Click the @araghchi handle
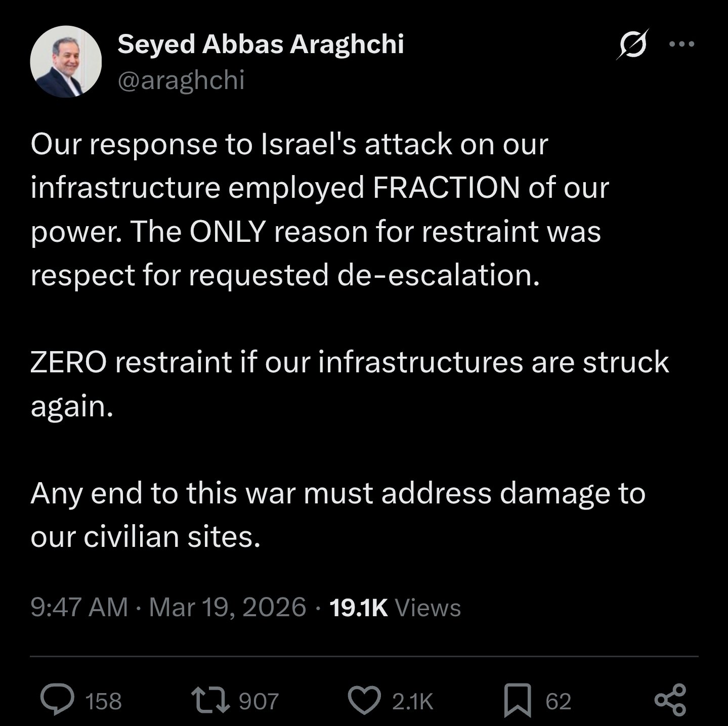Image resolution: width=728 pixels, height=726 pixels. point(181,80)
